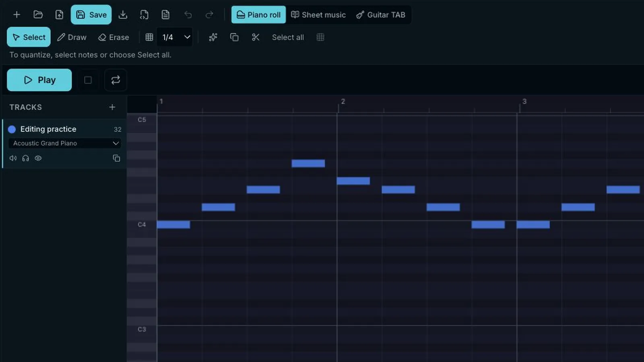
Task: Add a new track
Action: 112,107
